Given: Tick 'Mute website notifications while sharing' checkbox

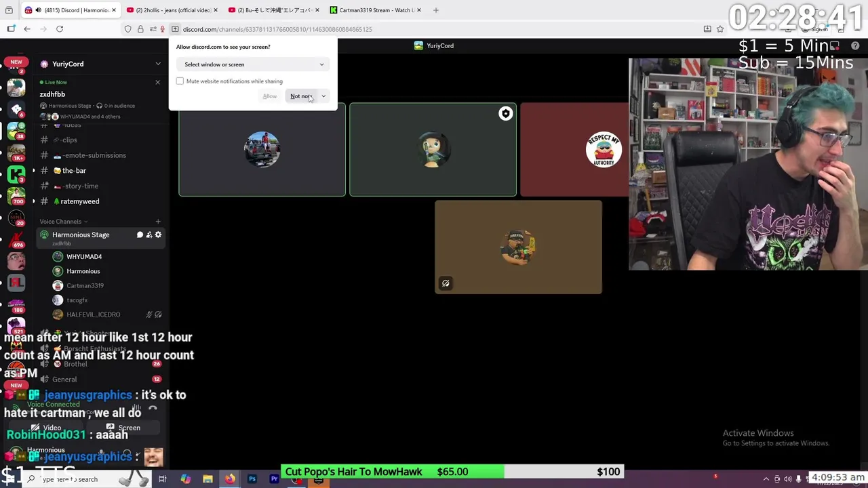Looking at the screenshot, I should pyautogui.click(x=180, y=81).
